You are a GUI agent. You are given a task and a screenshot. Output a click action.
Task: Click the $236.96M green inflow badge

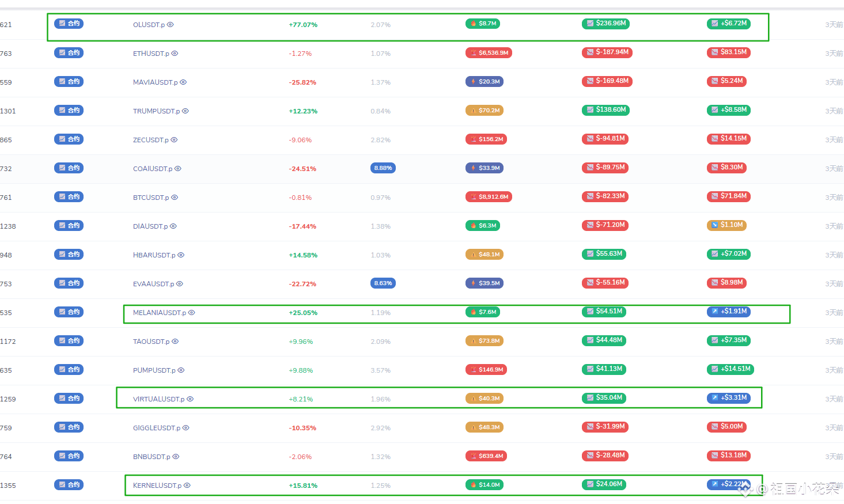(x=605, y=24)
